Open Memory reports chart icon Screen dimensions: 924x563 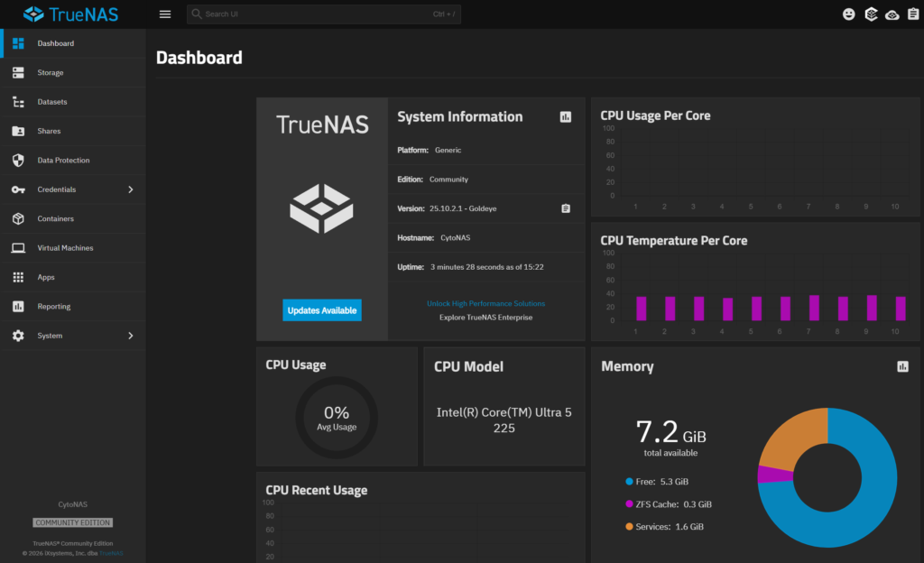[x=902, y=367]
